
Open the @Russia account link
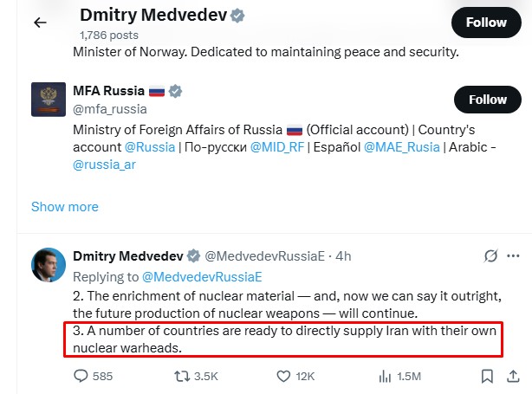pyautogui.click(x=151, y=146)
